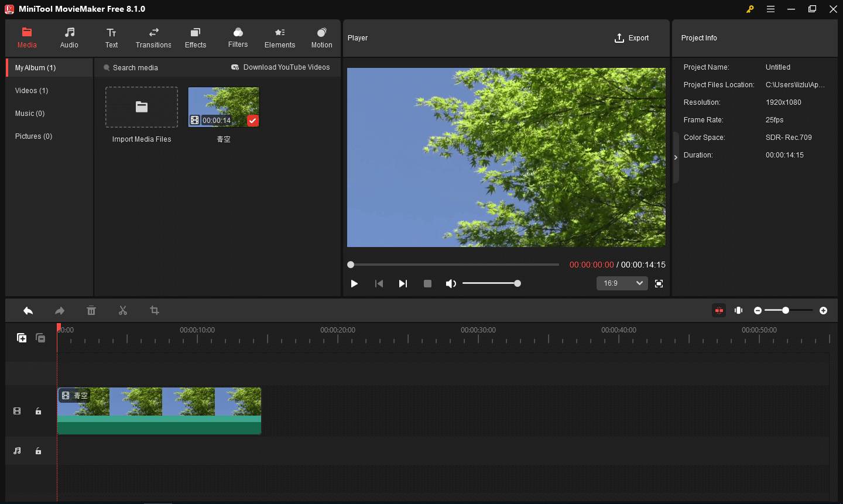Enter fullscreen preview mode
Screen dimensions: 843x504
659,283
